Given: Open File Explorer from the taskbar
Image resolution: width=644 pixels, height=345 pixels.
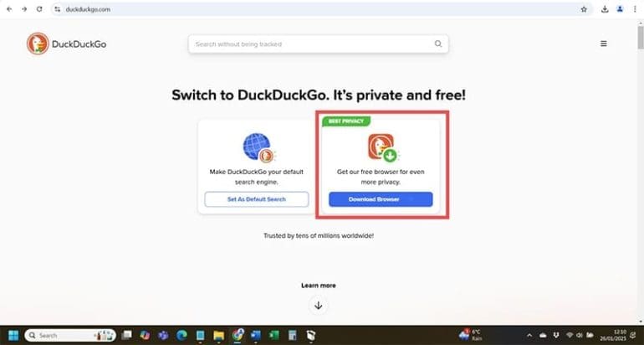Looking at the screenshot, I should [219, 335].
